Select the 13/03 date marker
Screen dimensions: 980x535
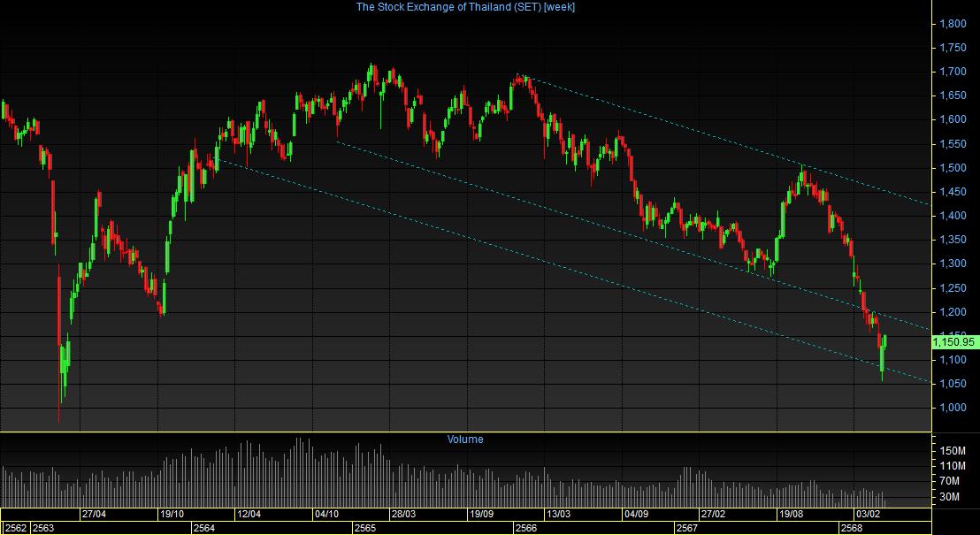tap(559, 515)
